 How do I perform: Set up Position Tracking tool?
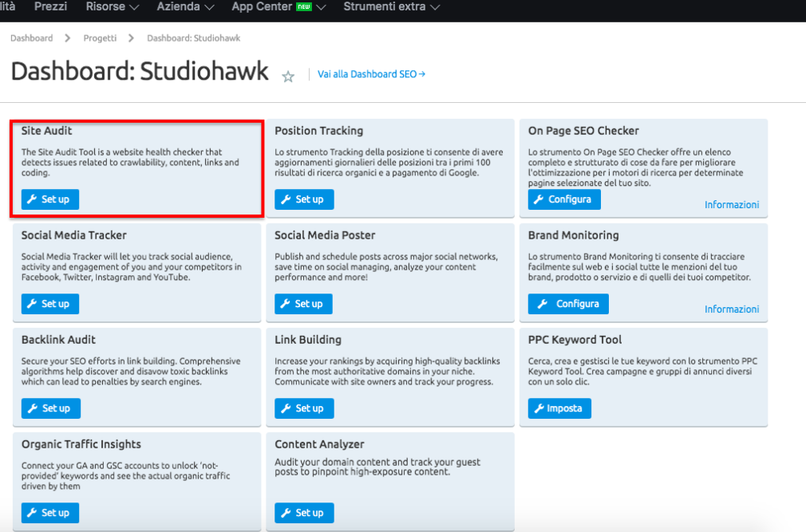pos(304,199)
